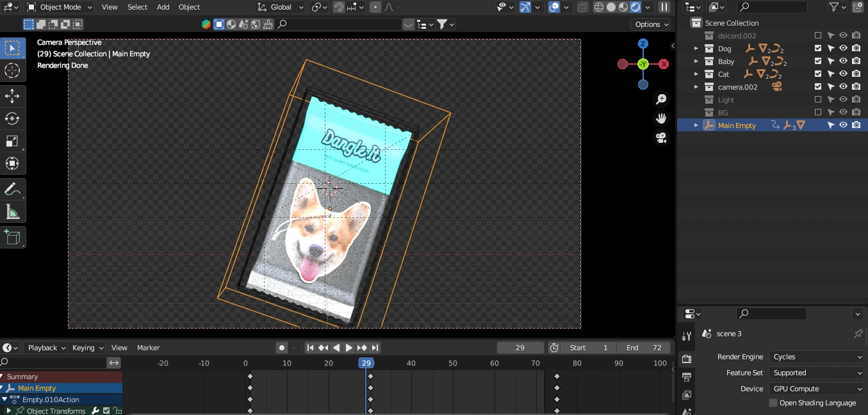Switch to rendered viewport shading

pyautogui.click(x=635, y=7)
